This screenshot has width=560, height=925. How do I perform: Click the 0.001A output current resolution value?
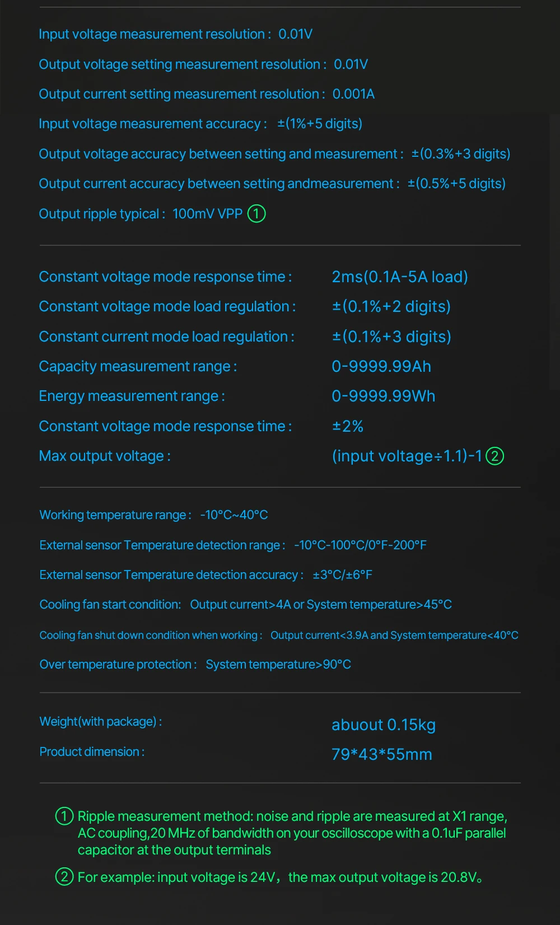353,94
